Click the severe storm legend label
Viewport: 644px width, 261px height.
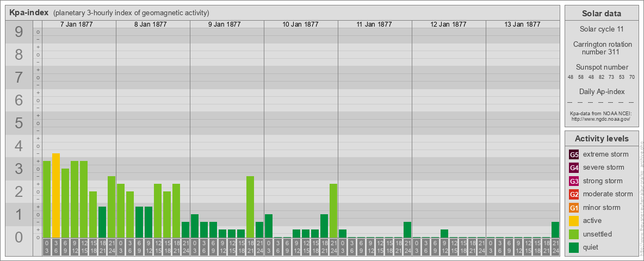tap(604, 168)
